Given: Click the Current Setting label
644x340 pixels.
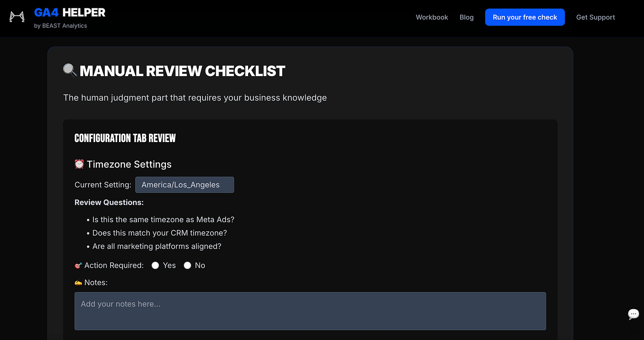Looking at the screenshot, I should 103,185.
